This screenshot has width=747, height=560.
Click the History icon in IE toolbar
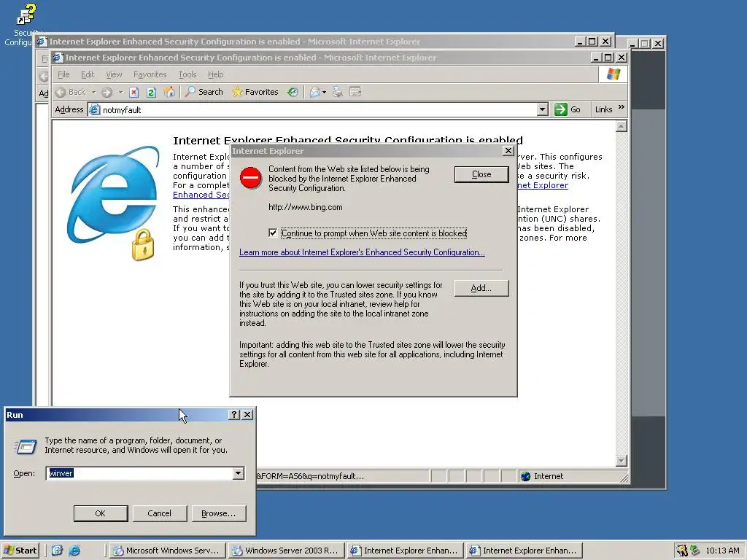(293, 93)
